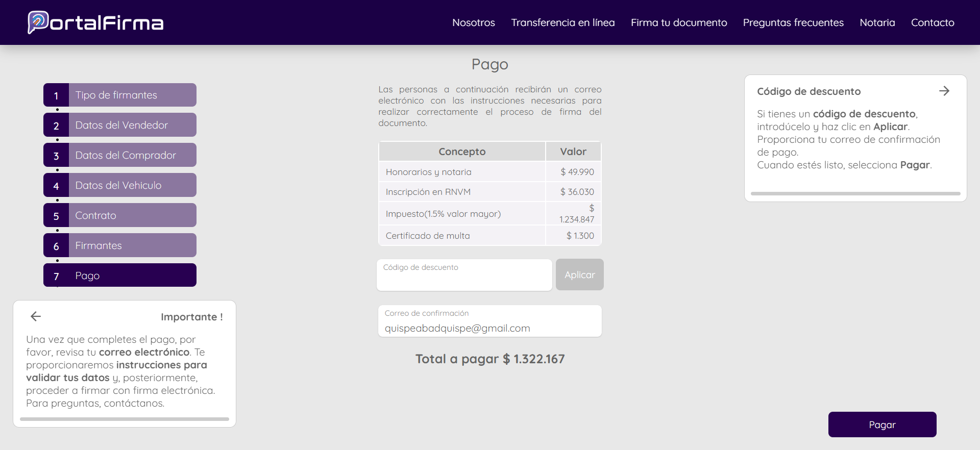The image size is (980, 450).
Task: Navigate to Contacto
Action: [x=932, y=22]
